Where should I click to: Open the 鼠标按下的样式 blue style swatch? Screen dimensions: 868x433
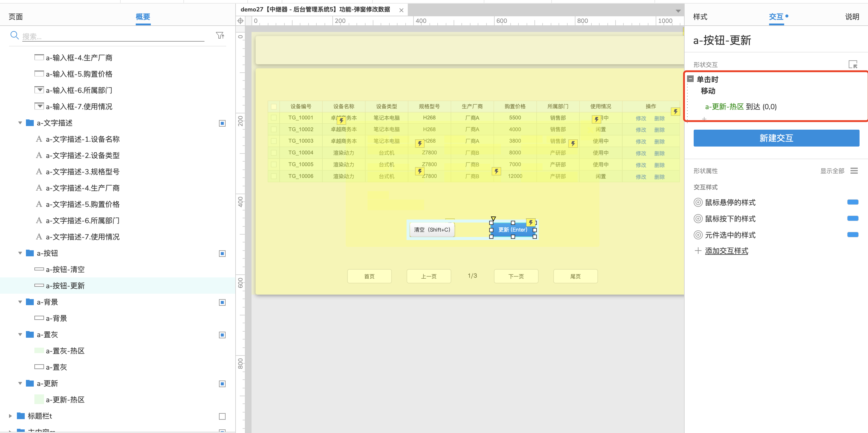pos(853,218)
